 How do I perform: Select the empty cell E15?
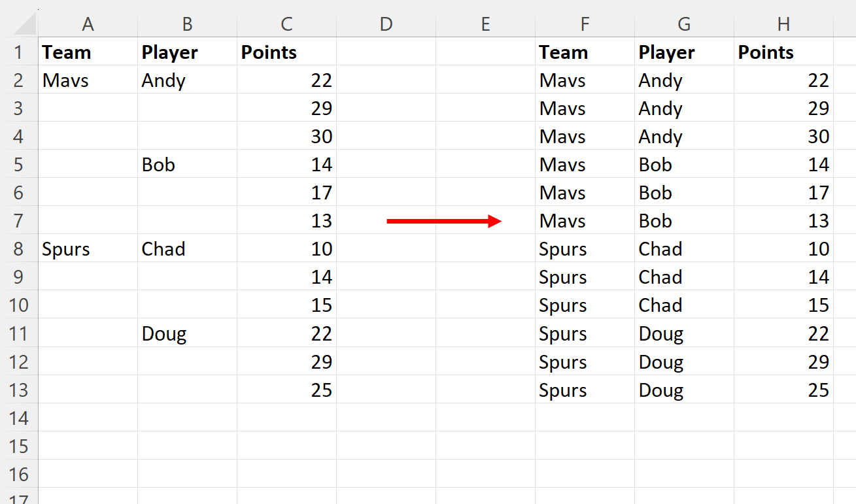coord(485,446)
